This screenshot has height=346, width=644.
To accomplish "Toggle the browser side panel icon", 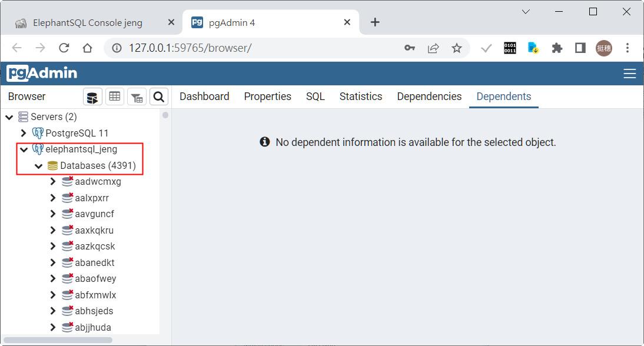I will [580, 48].
